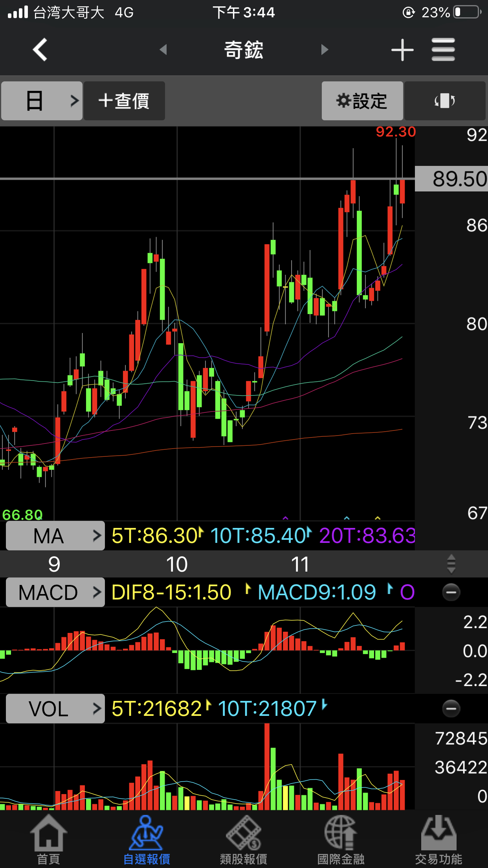The image size is (488, 868).
Task: Open the 設定 settings button
Action: (362, 101)
